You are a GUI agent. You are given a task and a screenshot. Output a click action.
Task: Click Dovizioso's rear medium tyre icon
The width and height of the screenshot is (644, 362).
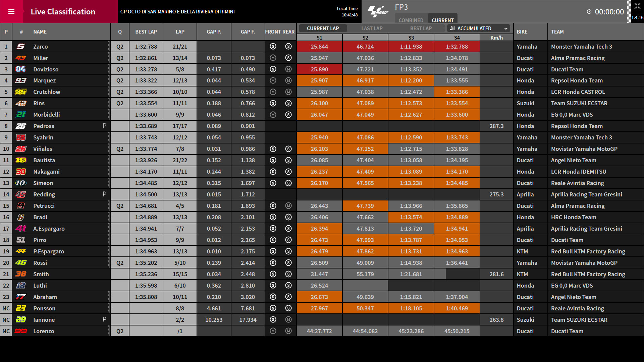288,69
